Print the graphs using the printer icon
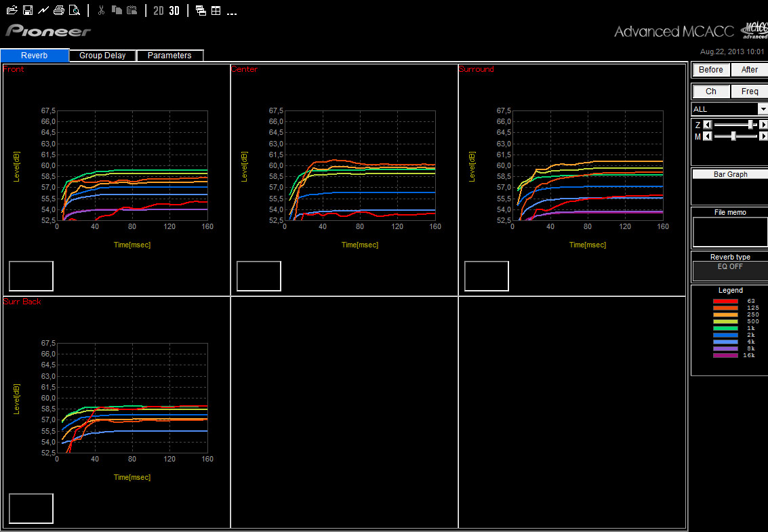Viewport: 768px width, 532px height. coord(59,10)
